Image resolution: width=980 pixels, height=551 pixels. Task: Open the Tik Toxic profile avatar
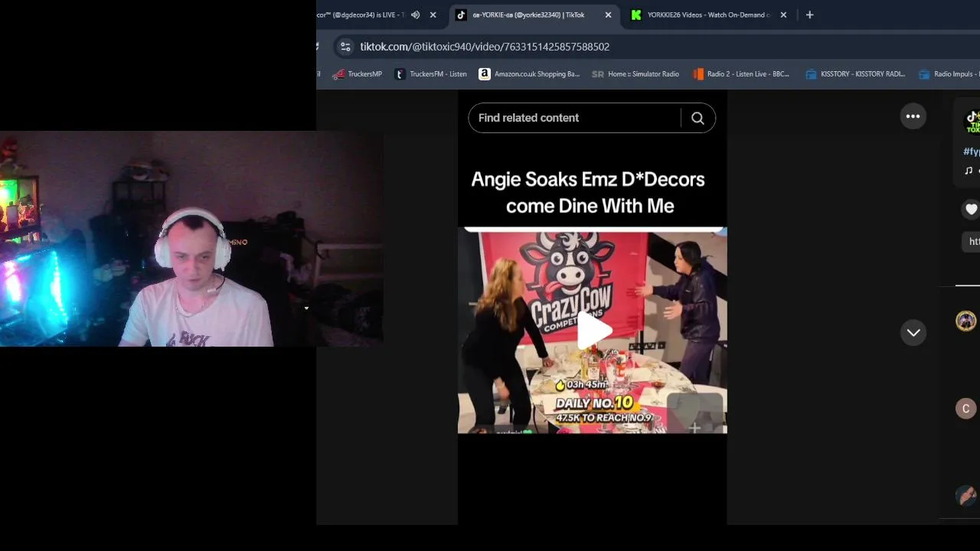click(x=972, y=122)
